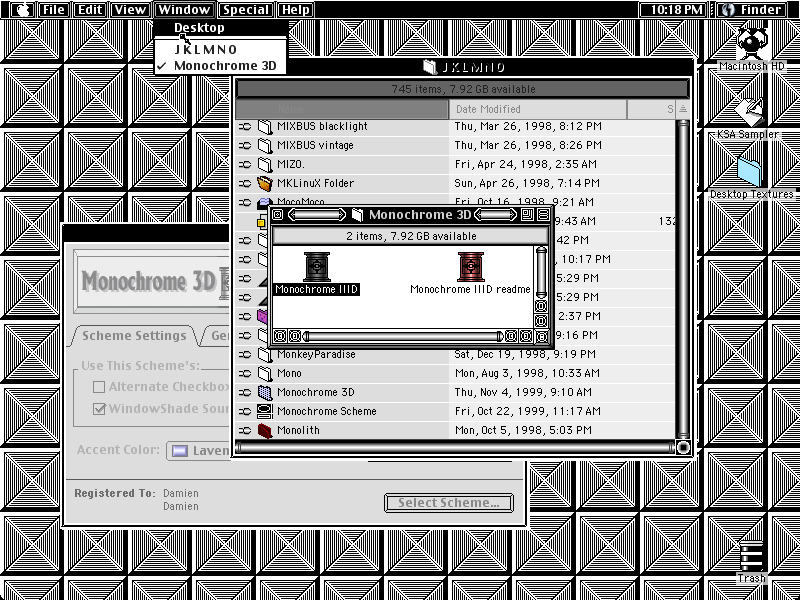
Task: Expand the Mono folder disclosure arrow
Action: pyautogui.click(x=245, y=374)
